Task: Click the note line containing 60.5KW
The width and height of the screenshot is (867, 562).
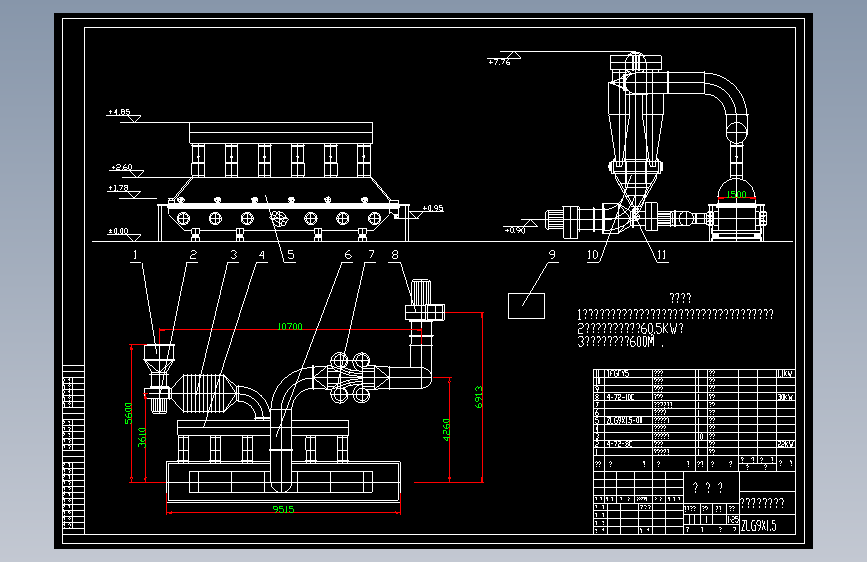Action: click(x=631, y=329)
